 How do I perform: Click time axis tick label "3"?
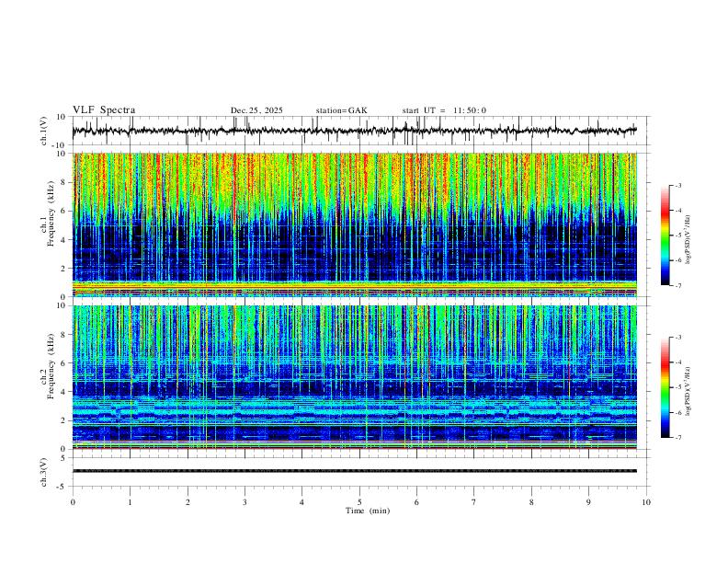click(x=245, y=502)
